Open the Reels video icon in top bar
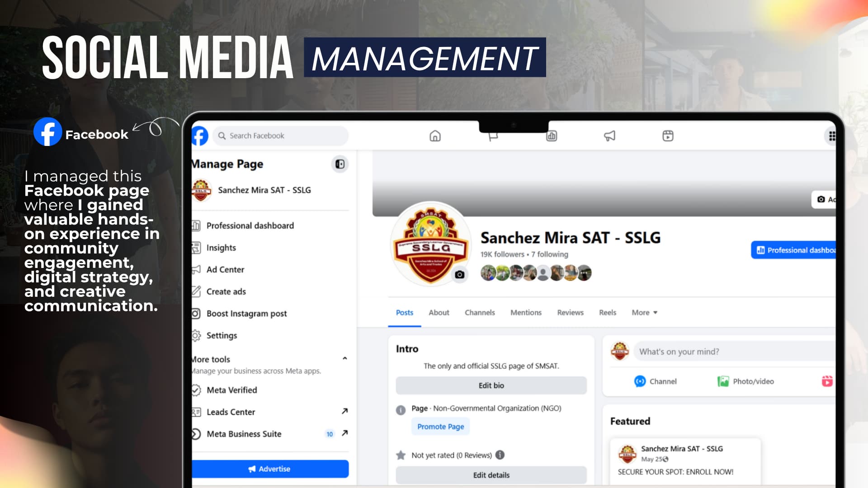The height and width of the screenshot is (488, 868). (x=668, y=136)
